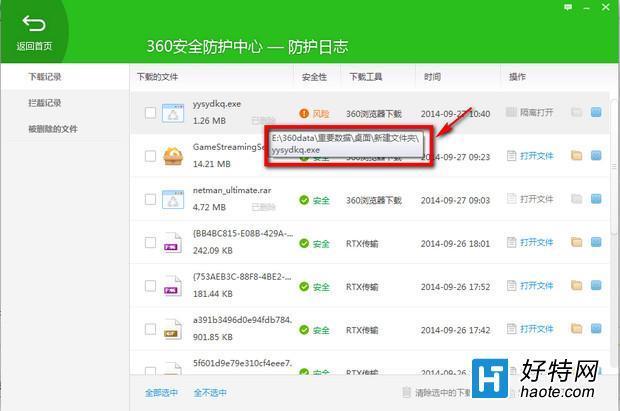Image resolution: width=620 pixels, height=411 pixels.
Task: Select the GIF icon of a391b3496d0e file
Action: (x=173, y=329)
